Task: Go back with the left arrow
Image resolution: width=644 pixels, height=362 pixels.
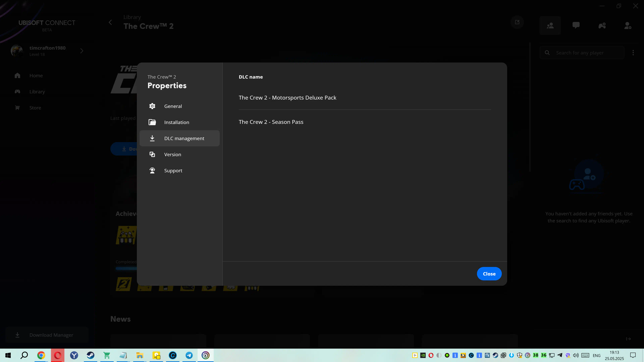Action: (x=110, y=22)
